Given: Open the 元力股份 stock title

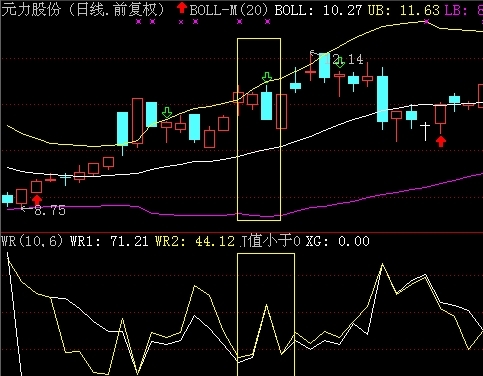Looking at the screenshot, I should point(31,9).
